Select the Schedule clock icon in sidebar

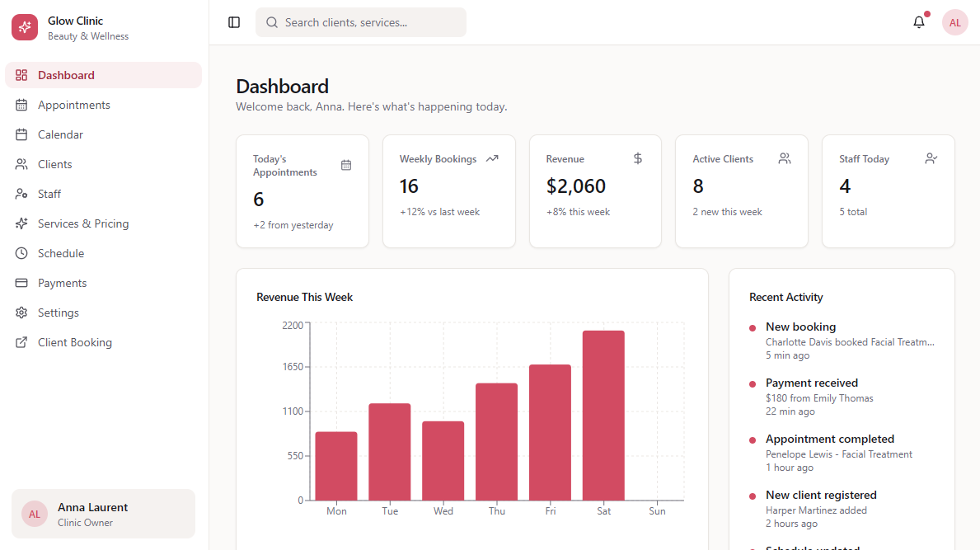tap(21, 253)
